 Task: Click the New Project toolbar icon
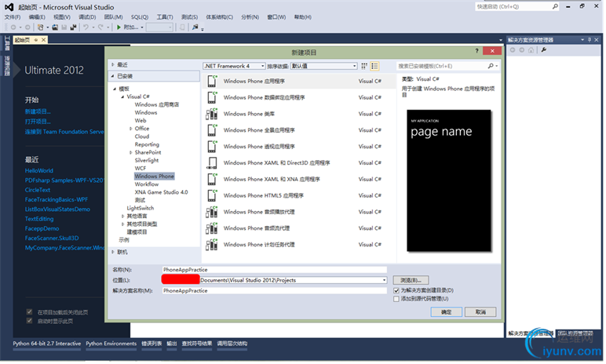coord(41,27)
